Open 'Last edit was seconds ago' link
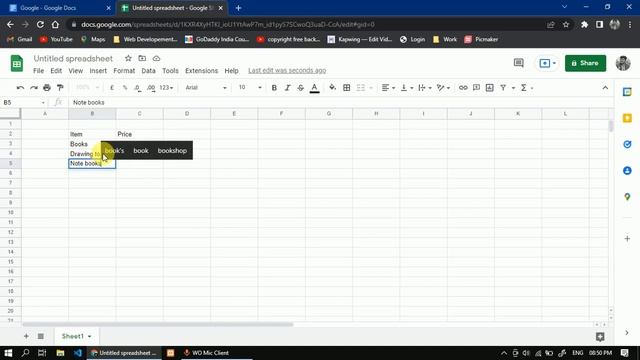640x360 pixels. pos(287,71)
